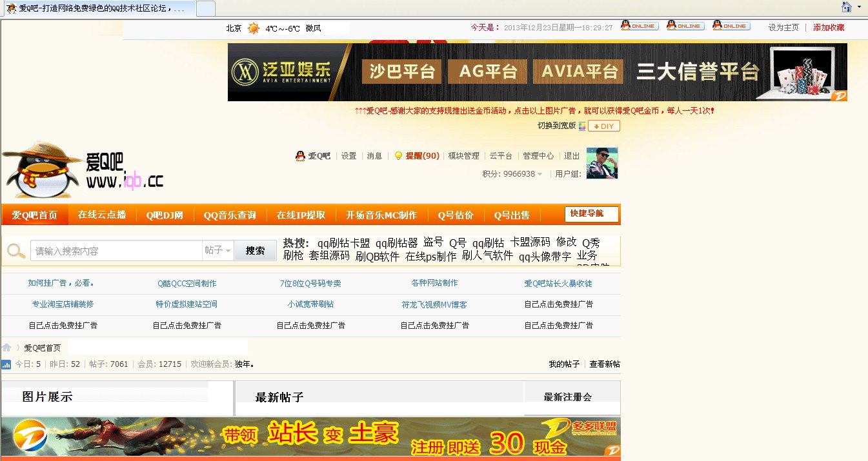Click 添加收藏 link

pyautogui.click(x=829, y=28)
